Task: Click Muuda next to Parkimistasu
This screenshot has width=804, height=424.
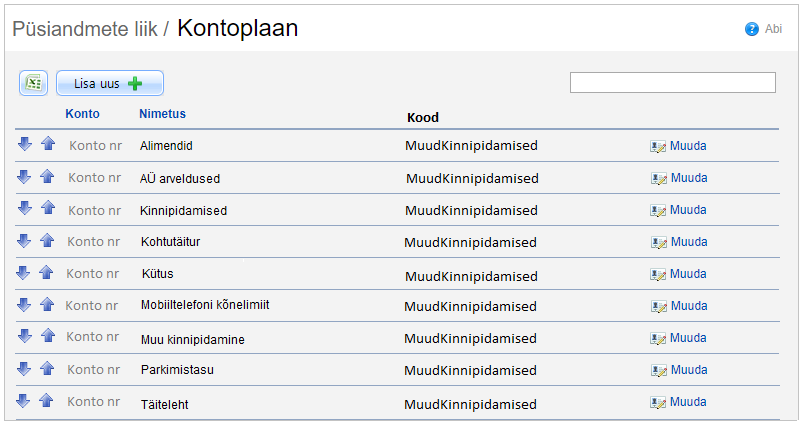Action: coord(687,370)
